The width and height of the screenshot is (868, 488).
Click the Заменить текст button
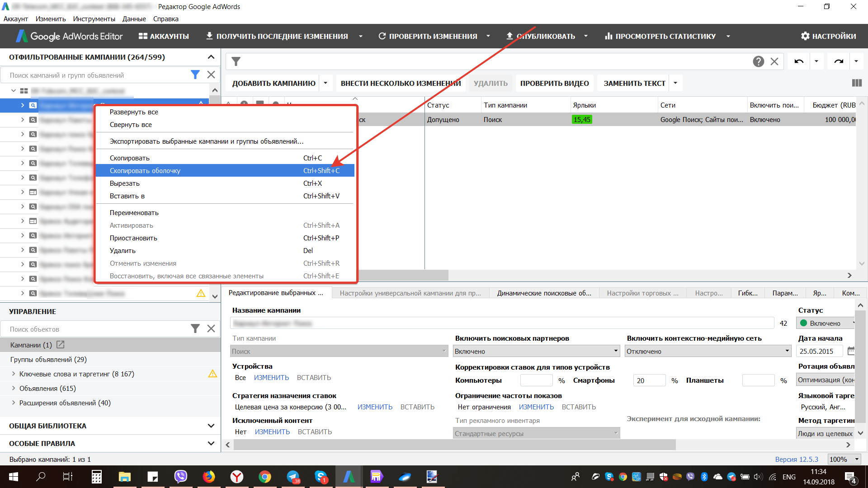point(634,83)
